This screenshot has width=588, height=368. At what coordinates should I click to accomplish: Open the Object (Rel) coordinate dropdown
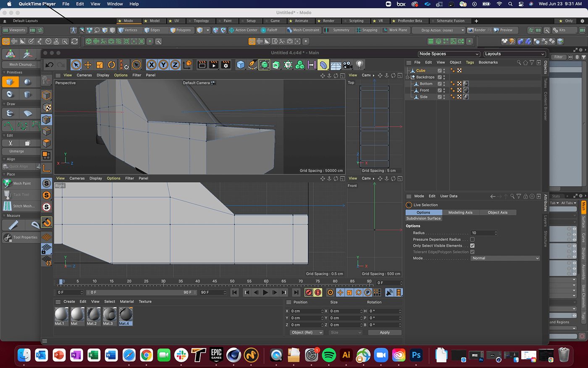point(307,332)
